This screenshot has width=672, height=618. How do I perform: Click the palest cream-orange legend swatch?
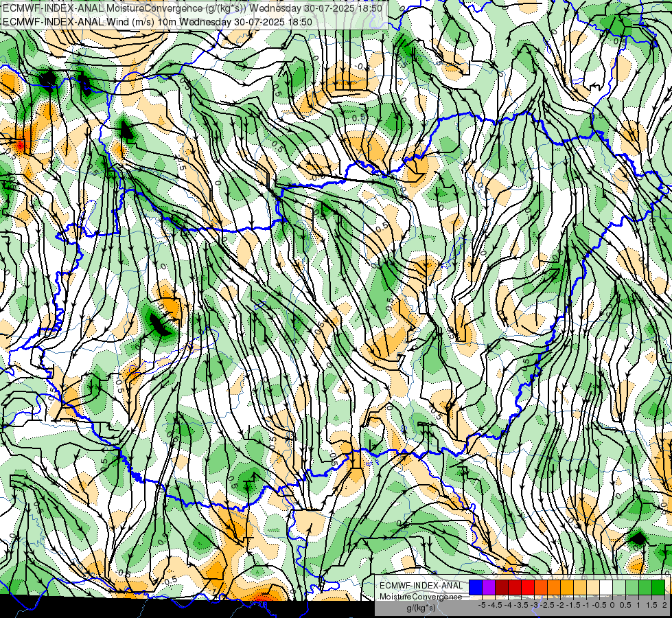[x=593, y=588]
